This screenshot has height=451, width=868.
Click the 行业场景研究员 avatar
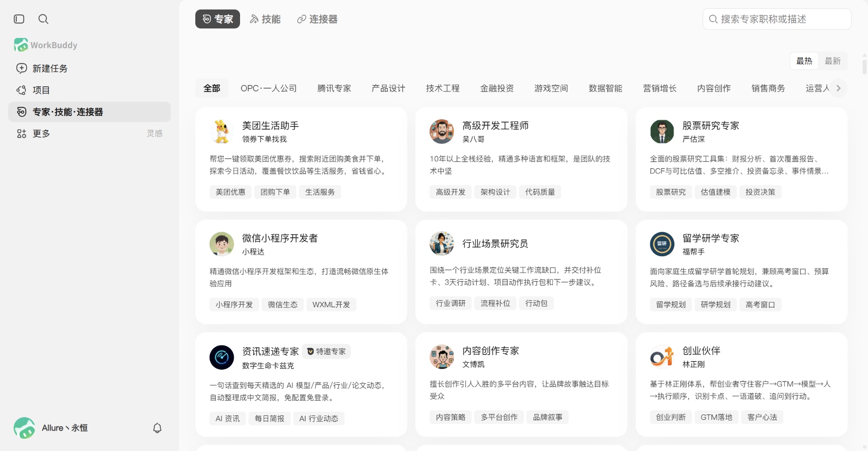[442, 244]
